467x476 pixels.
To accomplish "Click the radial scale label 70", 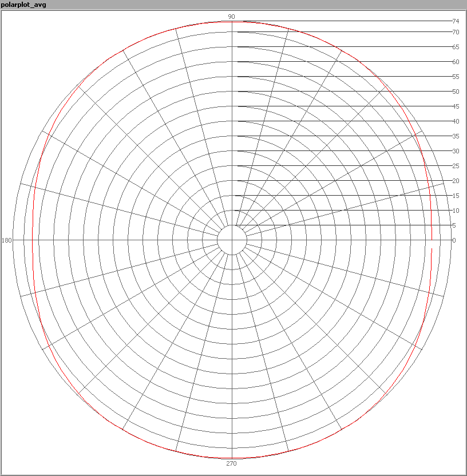I will 456,32.
